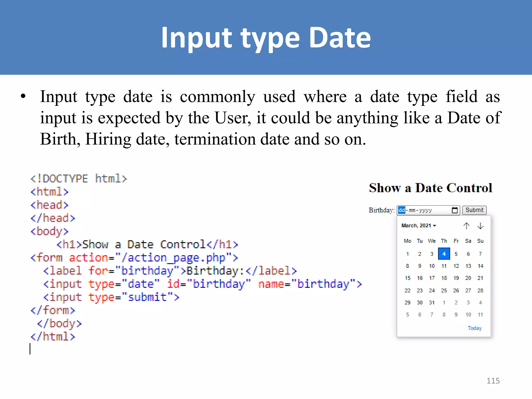Select March 14 in the calendar
The image size is (532, 399).
[x=480, y=266]
